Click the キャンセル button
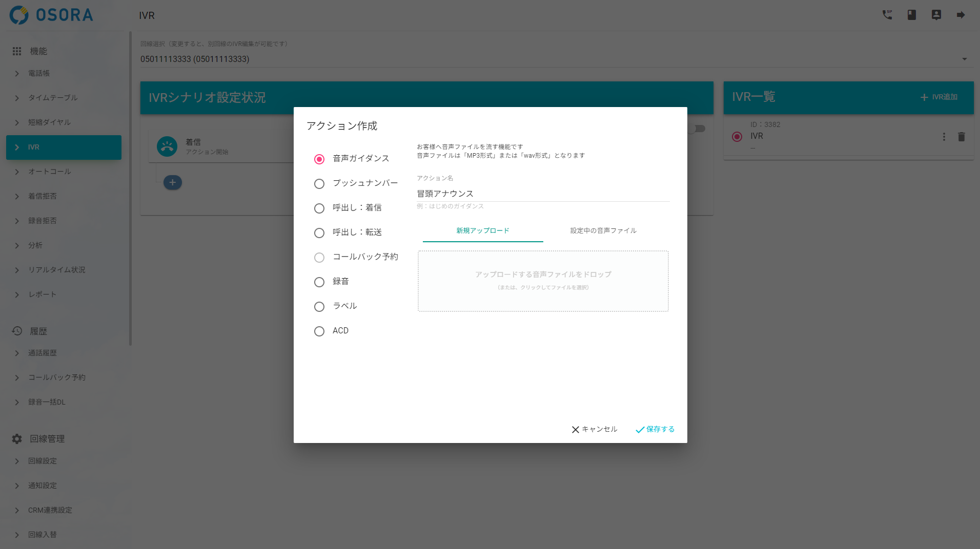Screen dimensions: 980x549 pyautogui.click(x=595, y=429)
